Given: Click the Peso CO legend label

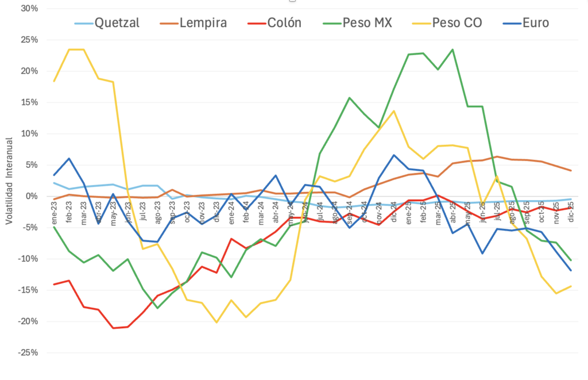Looking at the screenshot, I should [x=458, y=23].
